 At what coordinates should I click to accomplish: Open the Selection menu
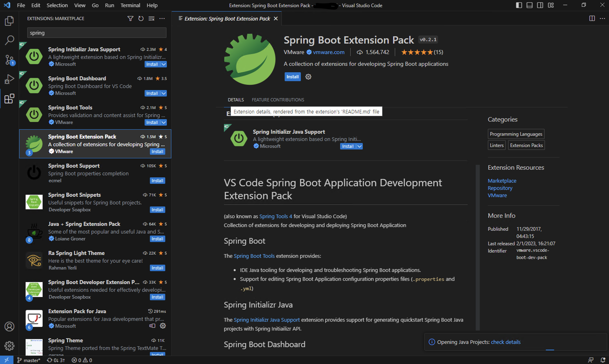click(x=57, y=5)
